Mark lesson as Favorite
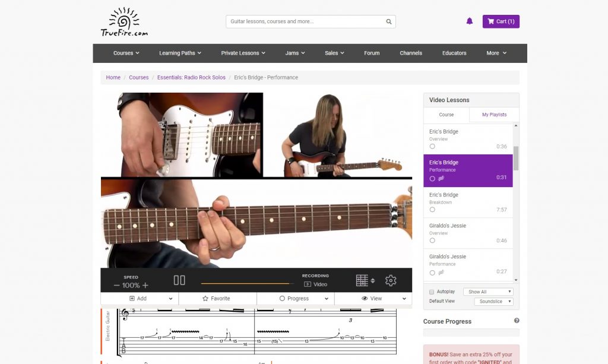The image size is (608, 364). click(x=217, y=299)
